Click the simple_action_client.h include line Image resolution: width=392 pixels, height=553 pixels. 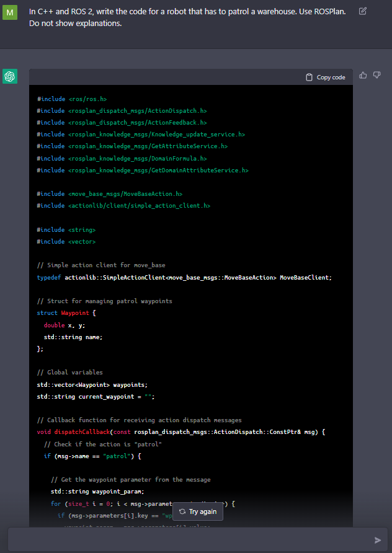pos(123,206)
